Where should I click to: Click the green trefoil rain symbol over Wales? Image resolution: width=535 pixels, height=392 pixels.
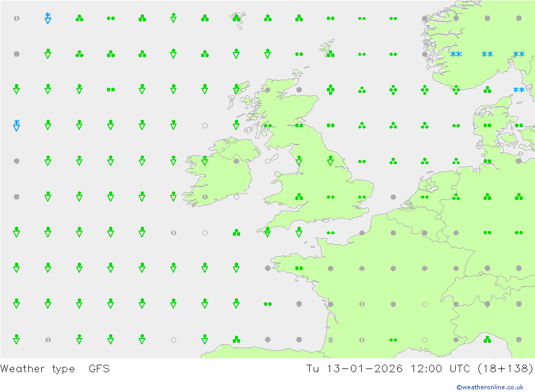tap(299, 197)
